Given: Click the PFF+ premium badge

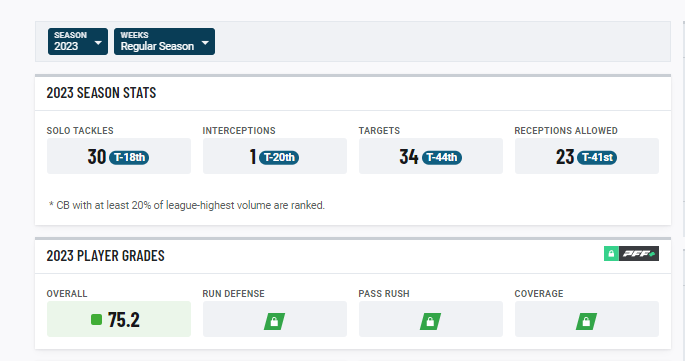Looking at the screenshot, I should click(632, 253).
